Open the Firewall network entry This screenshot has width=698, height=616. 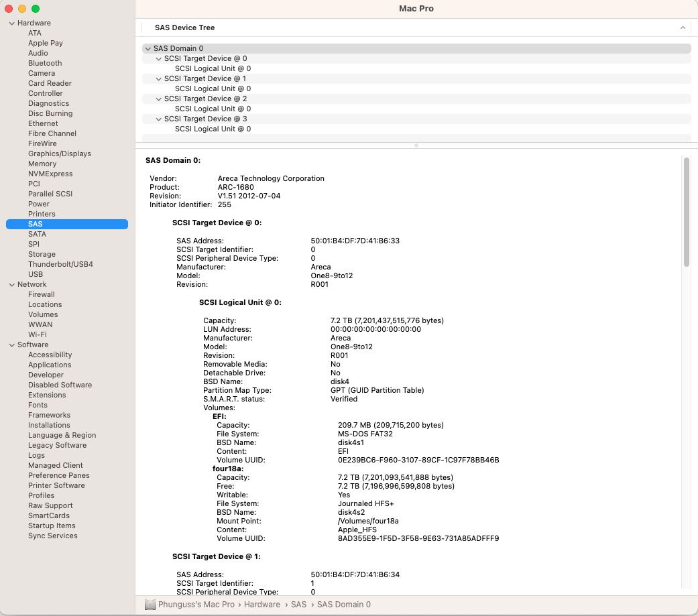click(x=42, y=294)
